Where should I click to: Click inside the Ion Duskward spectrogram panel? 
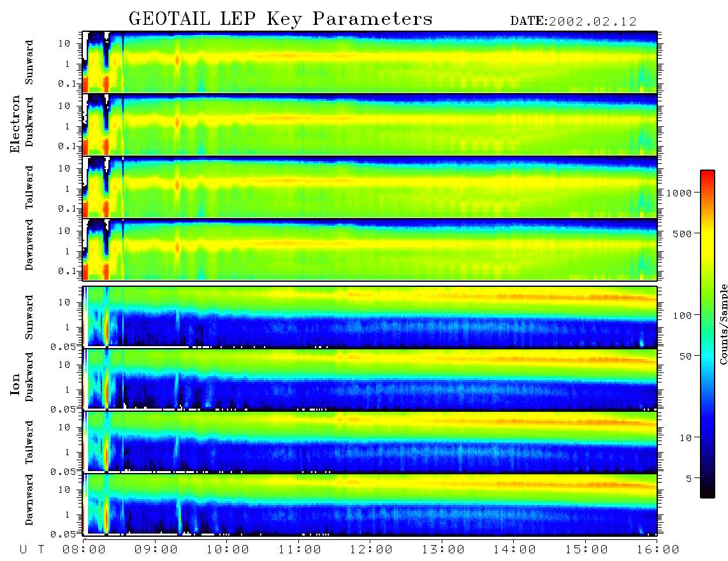click(370, 379)
